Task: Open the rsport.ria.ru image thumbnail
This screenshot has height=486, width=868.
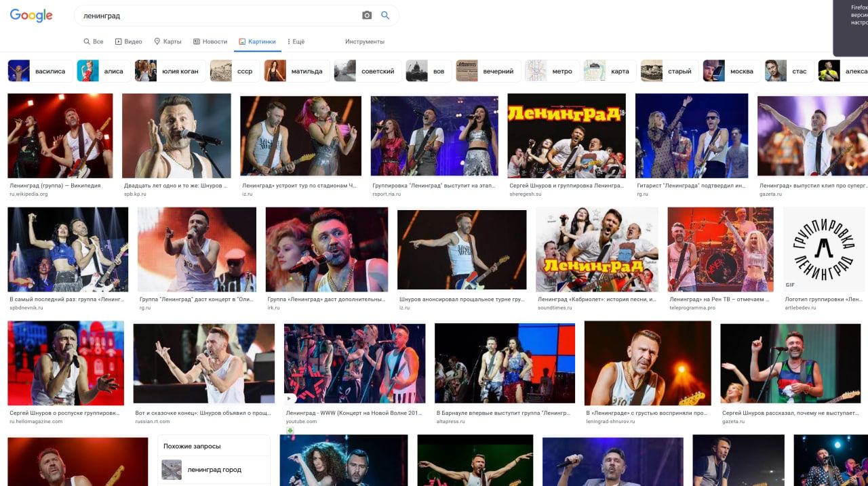Action: pos(434,136)
